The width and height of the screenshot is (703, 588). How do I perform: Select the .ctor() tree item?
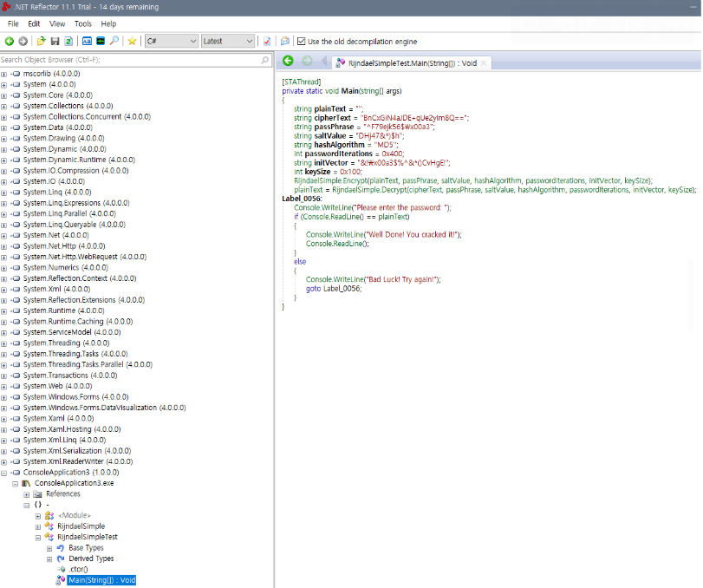79,569
